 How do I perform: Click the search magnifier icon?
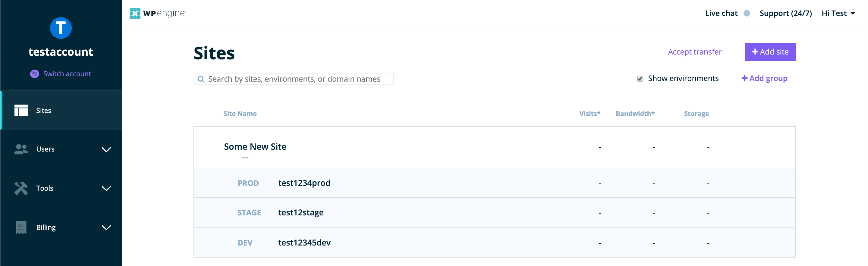click(201, 79)
